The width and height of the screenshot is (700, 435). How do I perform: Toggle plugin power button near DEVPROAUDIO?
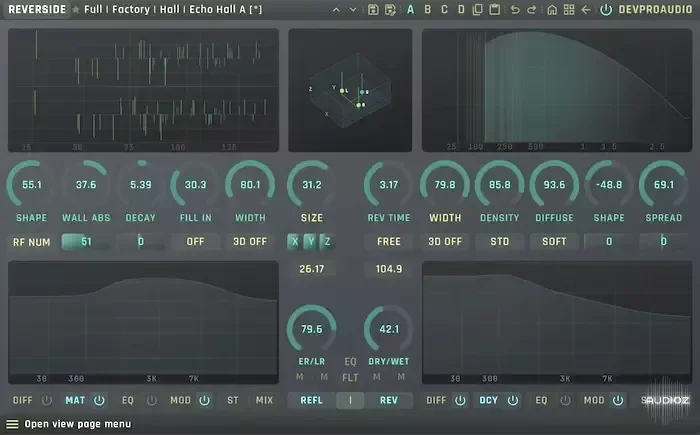tap(606, 9)
